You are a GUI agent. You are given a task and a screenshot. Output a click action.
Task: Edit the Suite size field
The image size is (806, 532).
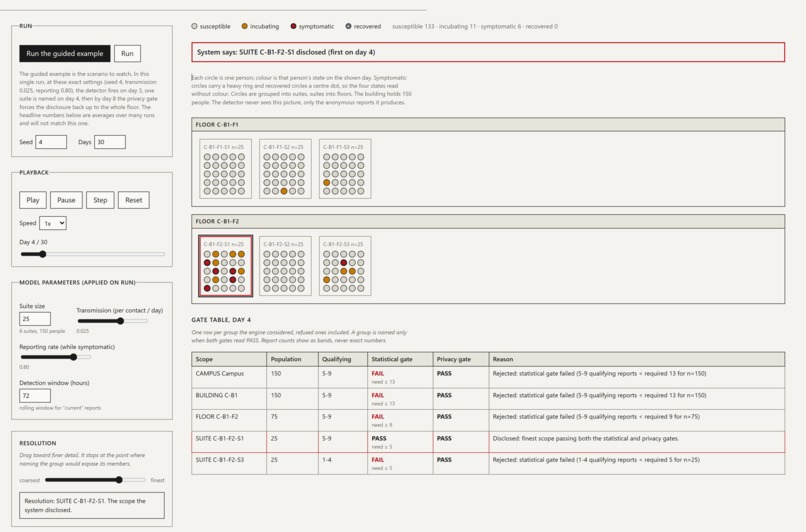[35, 319]
